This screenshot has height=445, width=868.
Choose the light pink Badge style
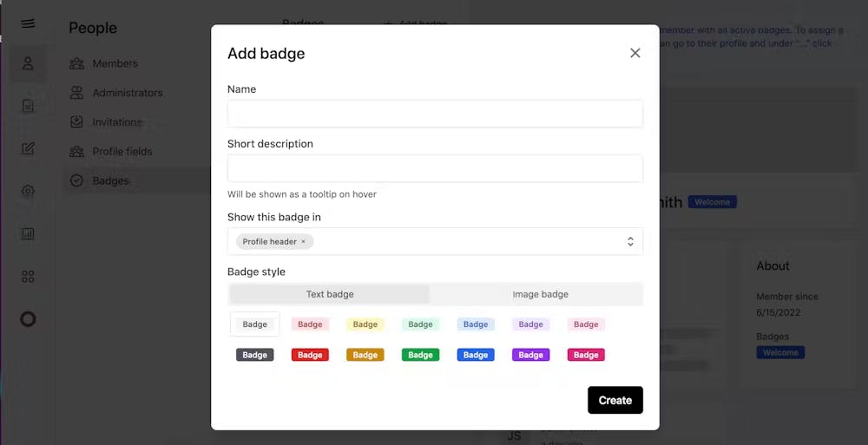point(586,324)
